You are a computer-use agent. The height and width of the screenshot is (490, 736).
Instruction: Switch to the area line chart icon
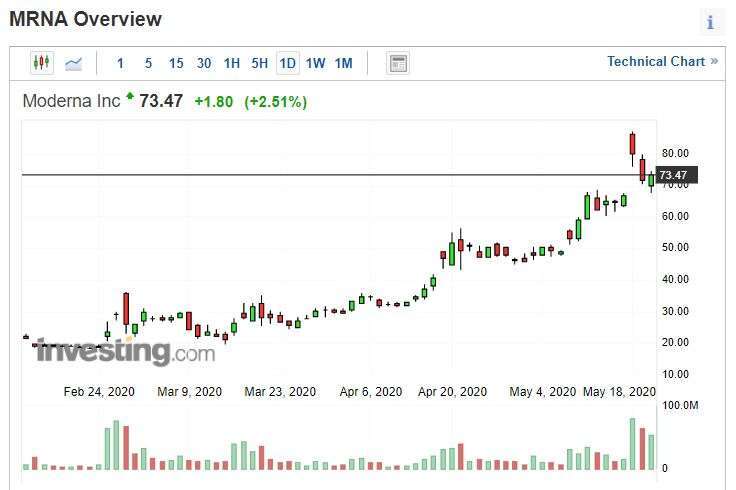coord(73,63)
